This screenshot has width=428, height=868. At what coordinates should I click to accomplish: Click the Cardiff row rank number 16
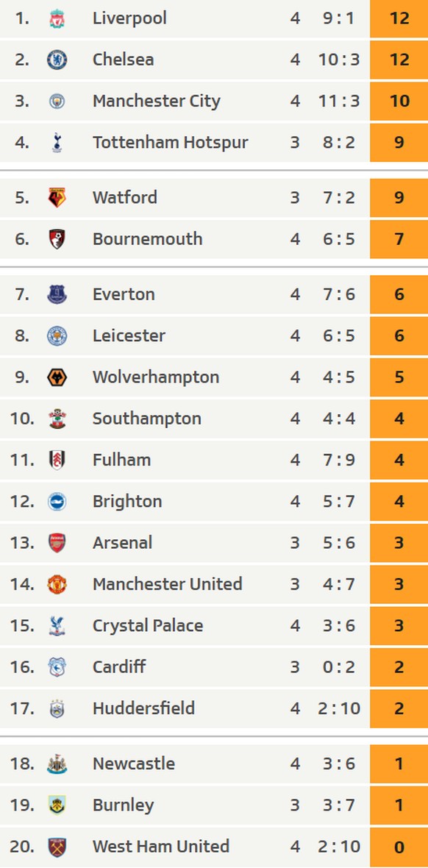[22, 667]
